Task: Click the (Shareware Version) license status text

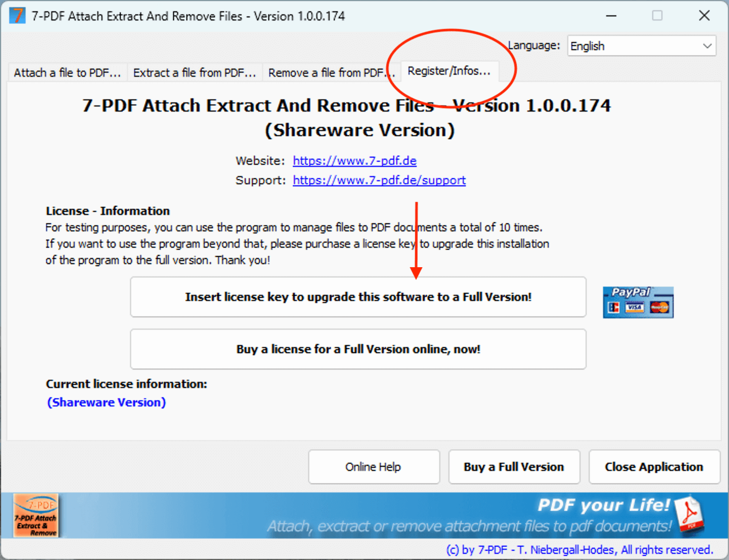Action: pos(106,402)
